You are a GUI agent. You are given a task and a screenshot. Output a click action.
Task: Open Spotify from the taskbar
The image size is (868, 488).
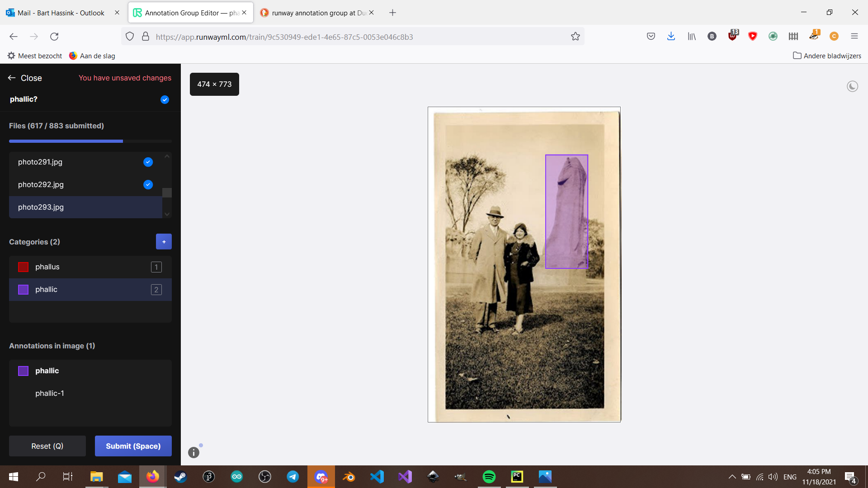click(x=489, y=477)
